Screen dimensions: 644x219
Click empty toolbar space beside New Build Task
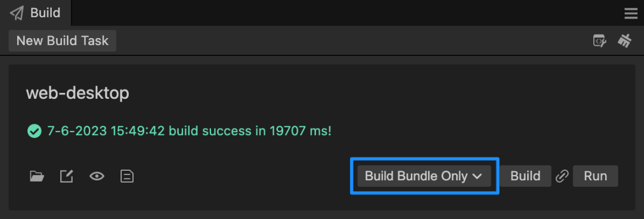(x=353, y=40)
